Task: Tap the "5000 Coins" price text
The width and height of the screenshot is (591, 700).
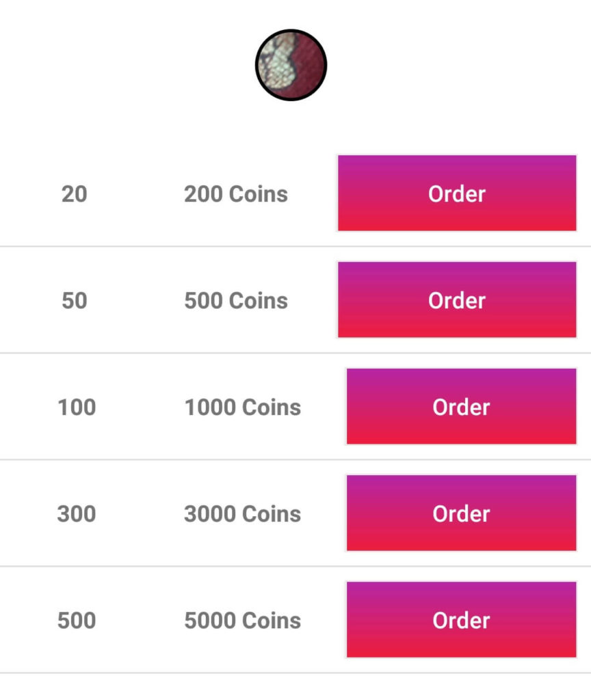Action: point(243,621)
